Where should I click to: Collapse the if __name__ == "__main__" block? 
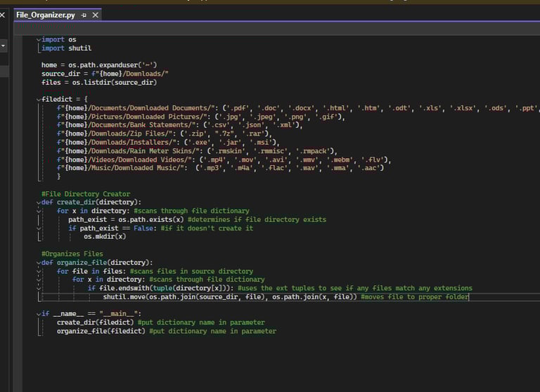[x=39, y=314]
